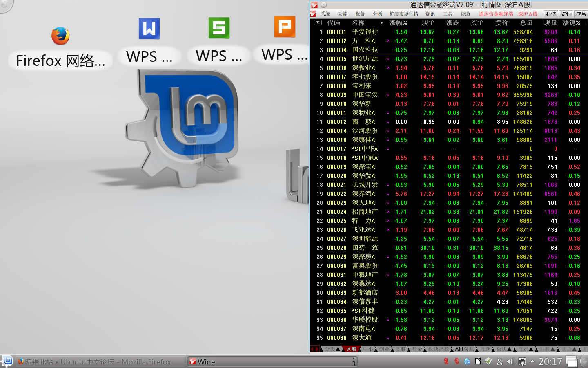Click the 交易 button at top right

pyautogui.click(x=581, y=14)
